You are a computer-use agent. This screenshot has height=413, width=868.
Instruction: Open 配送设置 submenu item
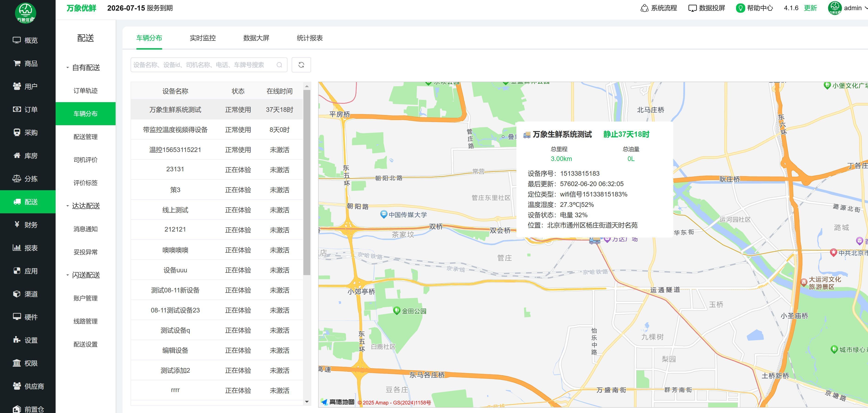point(86,344)
